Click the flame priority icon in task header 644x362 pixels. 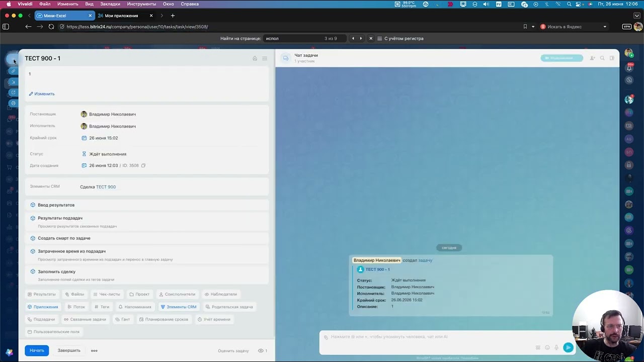click(x=255, y=59)
